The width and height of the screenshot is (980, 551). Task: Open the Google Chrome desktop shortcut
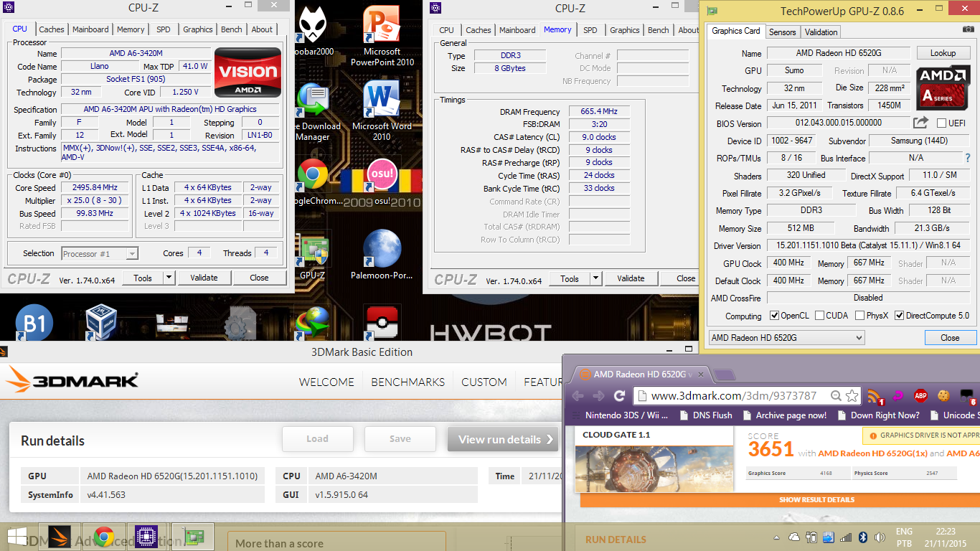click(x=313, y=182)
